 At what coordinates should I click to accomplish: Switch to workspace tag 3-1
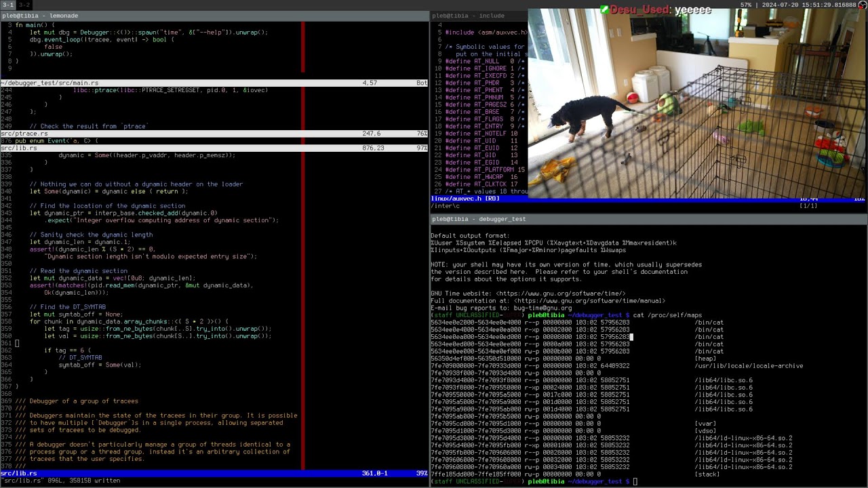7,5
